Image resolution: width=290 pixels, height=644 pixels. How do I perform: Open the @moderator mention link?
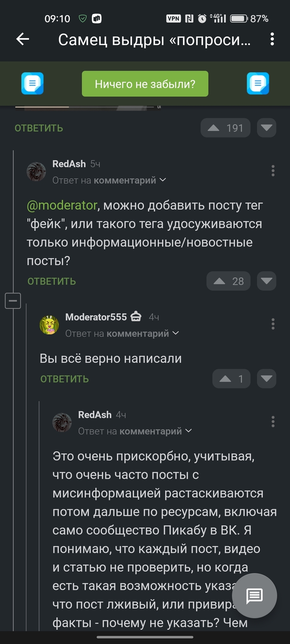pos(62,205)
